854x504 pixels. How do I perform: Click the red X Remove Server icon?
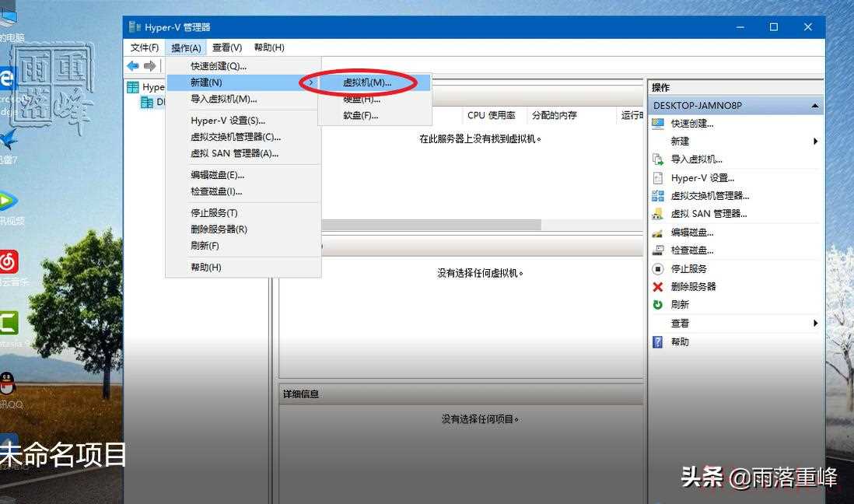click(x=658, y=286)
